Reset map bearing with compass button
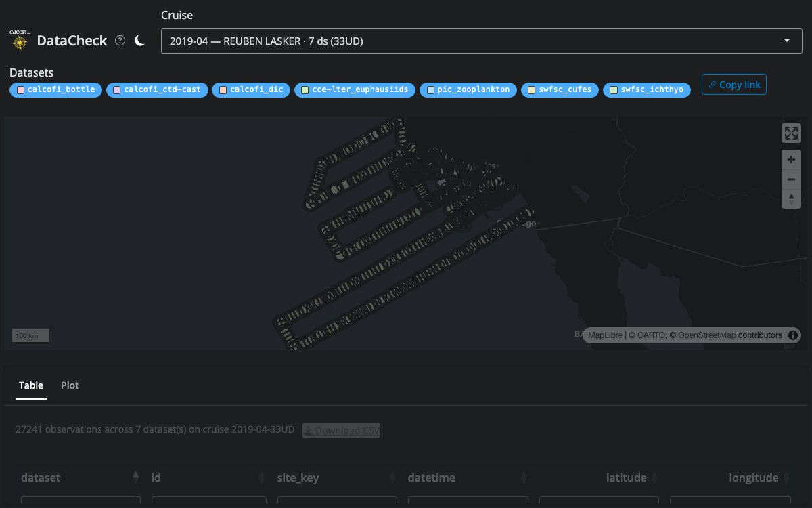The image size is (812, 508). click(791, 199)
